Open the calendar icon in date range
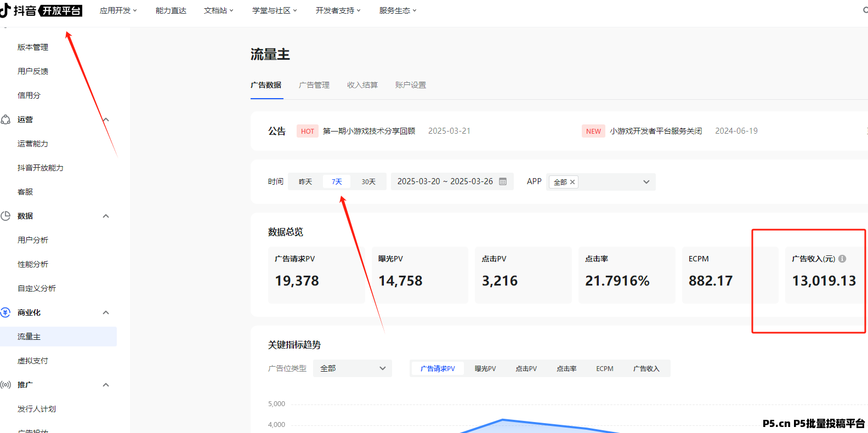Screen dimensions: 868x433 (503, 181)
